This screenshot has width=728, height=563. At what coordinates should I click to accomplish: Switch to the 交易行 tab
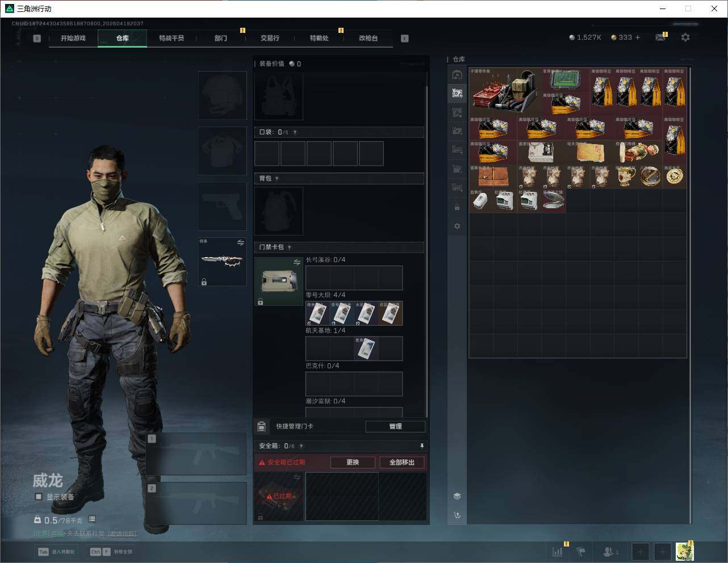pos(270,38)
